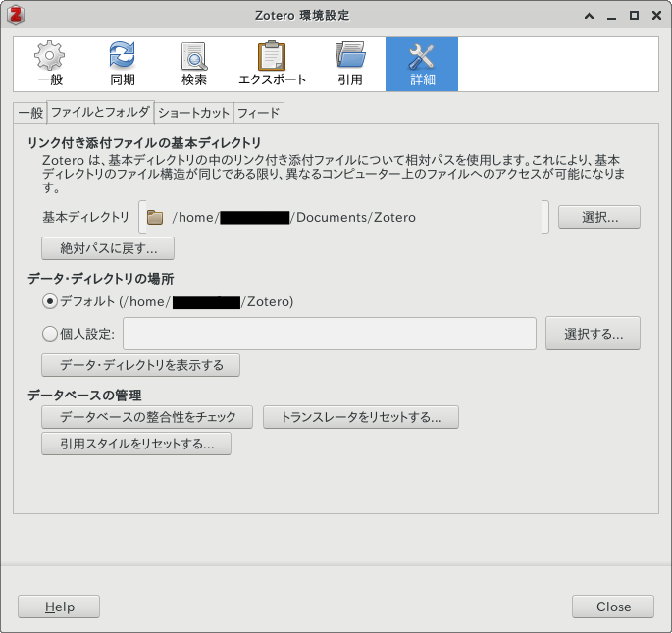Close window via title bar X
The width and height of the screenshot is (672, 633).
tap(656, 16)
